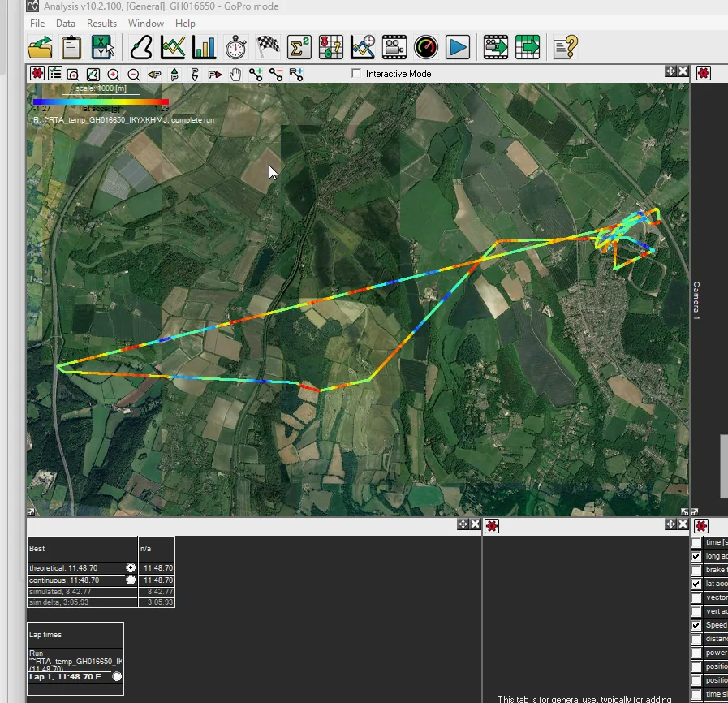Click the chequered flag toolbar icon
This screenshot has width=728, height=703.
point(268,47)
